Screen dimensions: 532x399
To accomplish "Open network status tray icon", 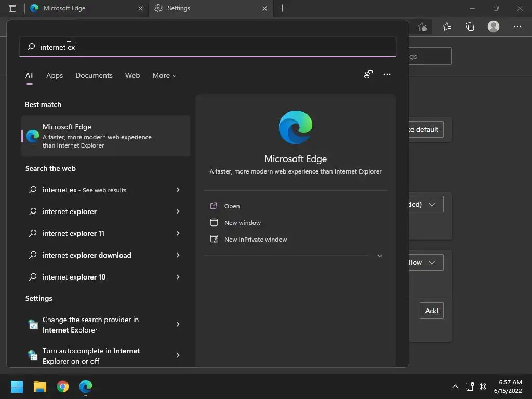I will (469, 387).
